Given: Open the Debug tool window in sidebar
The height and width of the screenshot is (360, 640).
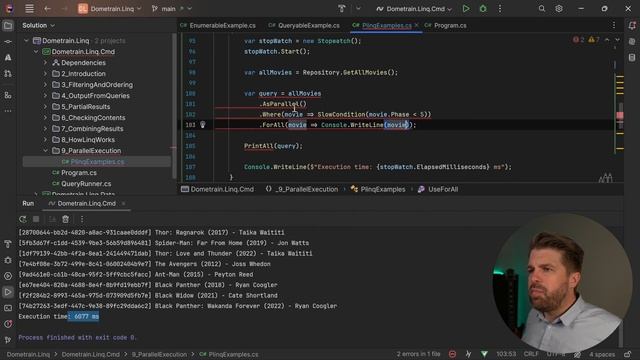Looking at the screenshot, I should click(x=8, y=260).
